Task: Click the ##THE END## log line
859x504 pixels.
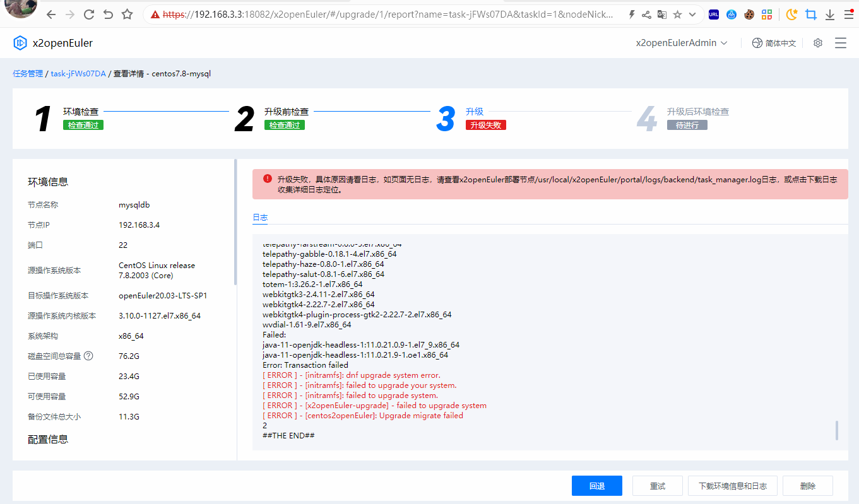Action: point(288,436)
